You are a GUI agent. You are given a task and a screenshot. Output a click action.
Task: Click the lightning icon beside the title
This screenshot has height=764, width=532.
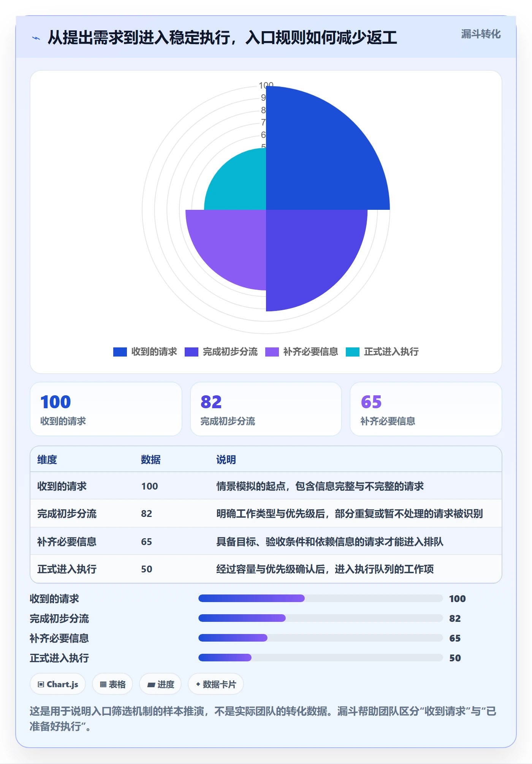tap(36, 38)
